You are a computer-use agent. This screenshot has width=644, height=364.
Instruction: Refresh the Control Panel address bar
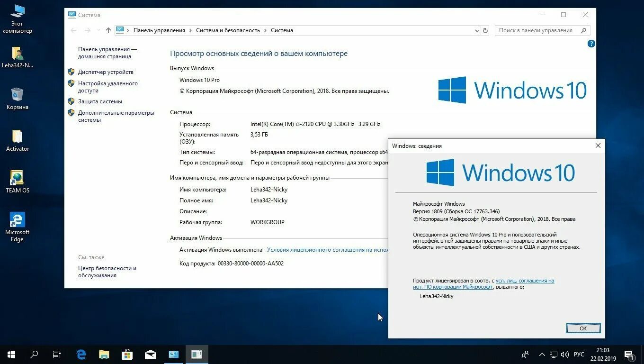coord(485,30)
